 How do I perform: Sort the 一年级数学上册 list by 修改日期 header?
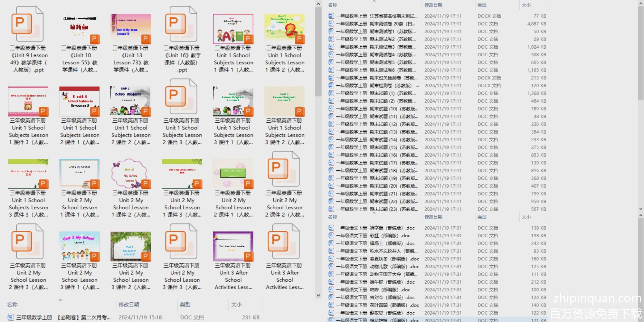[433, 5]
